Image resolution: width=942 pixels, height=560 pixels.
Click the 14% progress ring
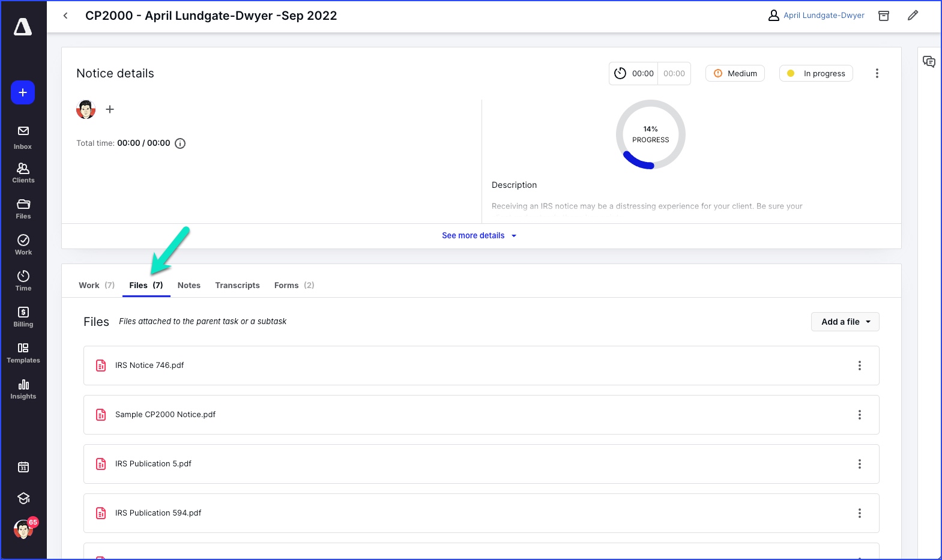coord(650,134)
